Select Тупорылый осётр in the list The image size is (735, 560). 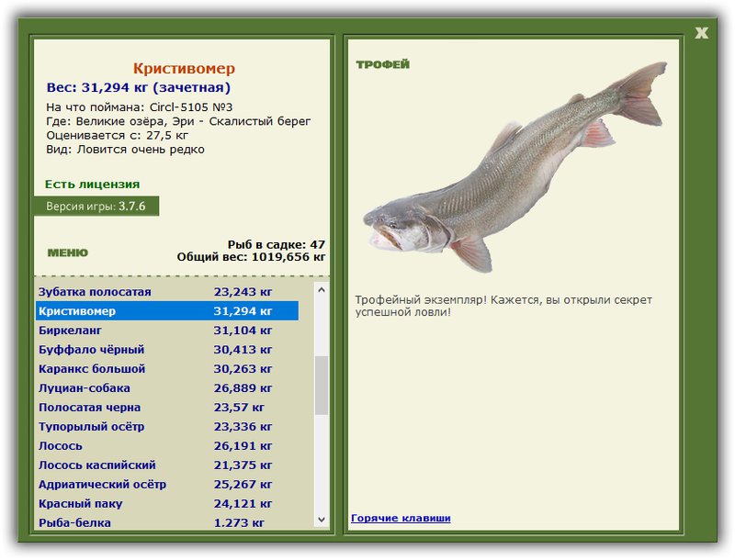pyautogui.click(x=167, y=427)
